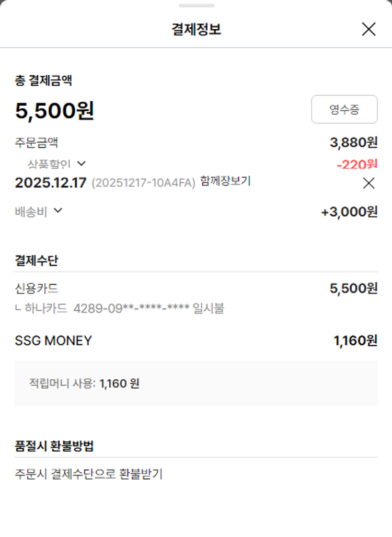Screen dimensions: 392x537
Task: Click the drag handle atop the sheet
Action: (196, 6)
